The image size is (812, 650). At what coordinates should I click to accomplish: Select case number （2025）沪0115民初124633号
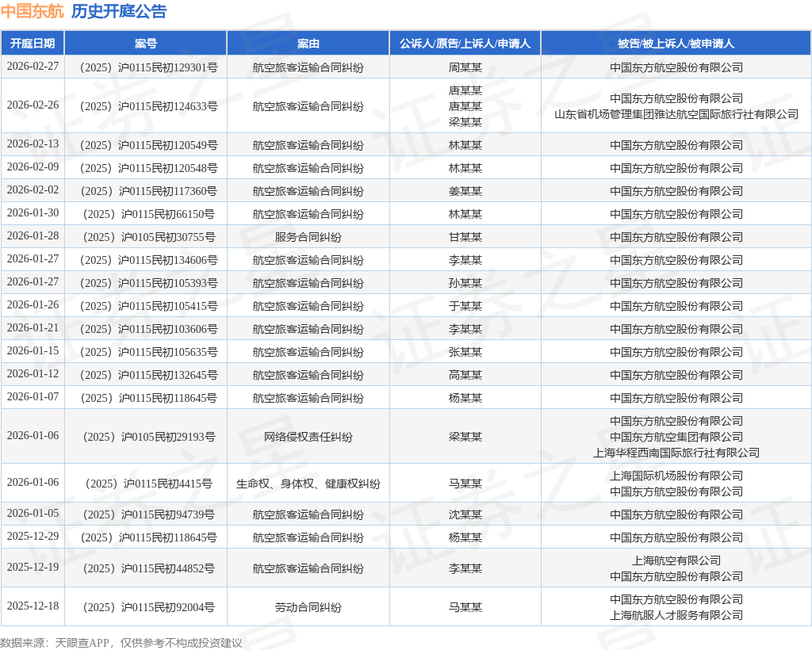146,106
